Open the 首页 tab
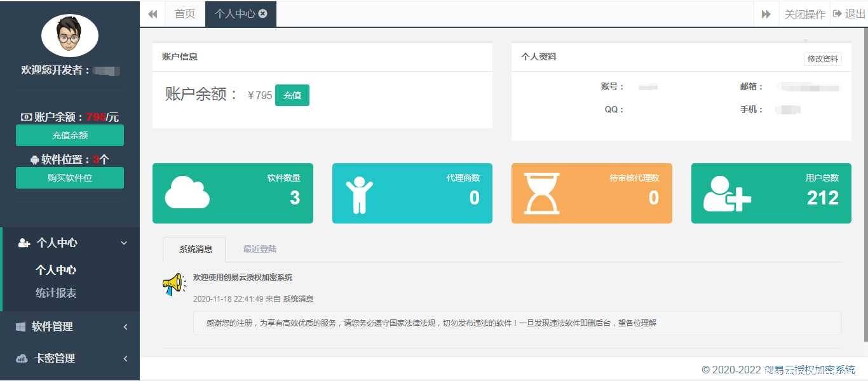This screenshot has width=868, height=381. click(x=185, y=14)
